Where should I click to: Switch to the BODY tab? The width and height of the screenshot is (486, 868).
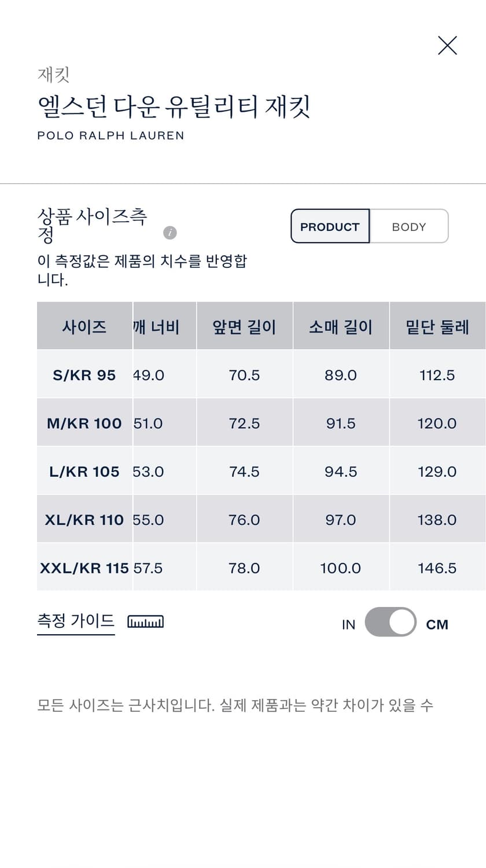pos(409,226)
